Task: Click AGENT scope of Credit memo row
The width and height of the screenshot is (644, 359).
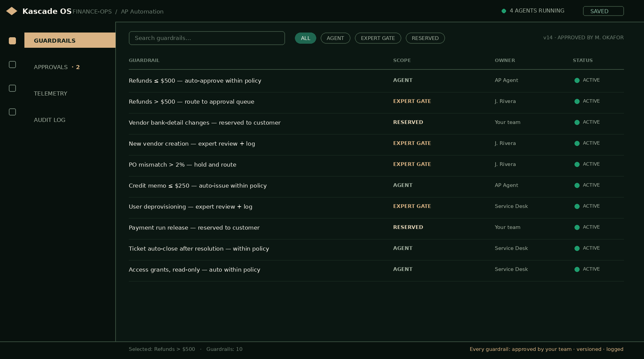Action: coord(403,185)
